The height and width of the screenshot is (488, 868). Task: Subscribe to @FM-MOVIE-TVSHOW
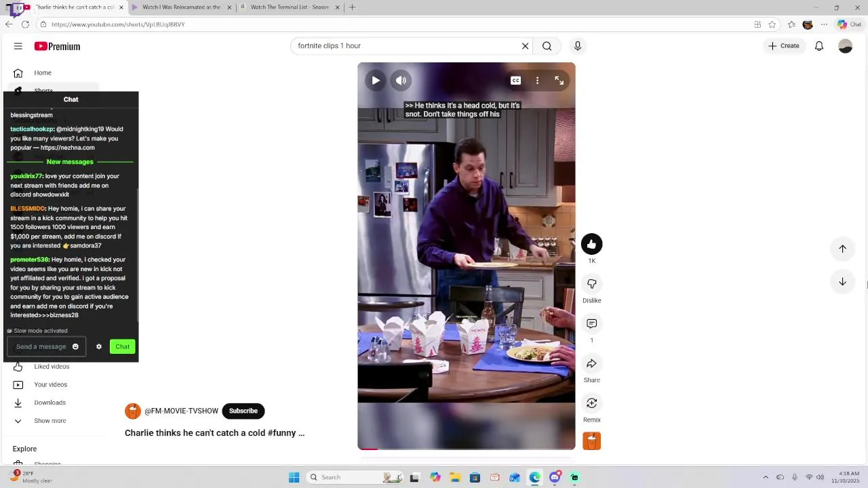tap(243, 411)
